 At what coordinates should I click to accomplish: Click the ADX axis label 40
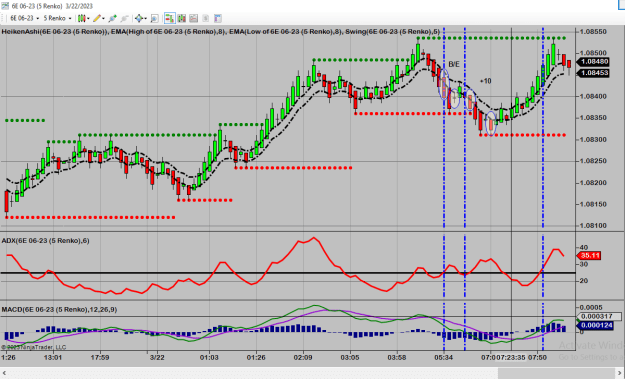[x=584, y=247]
